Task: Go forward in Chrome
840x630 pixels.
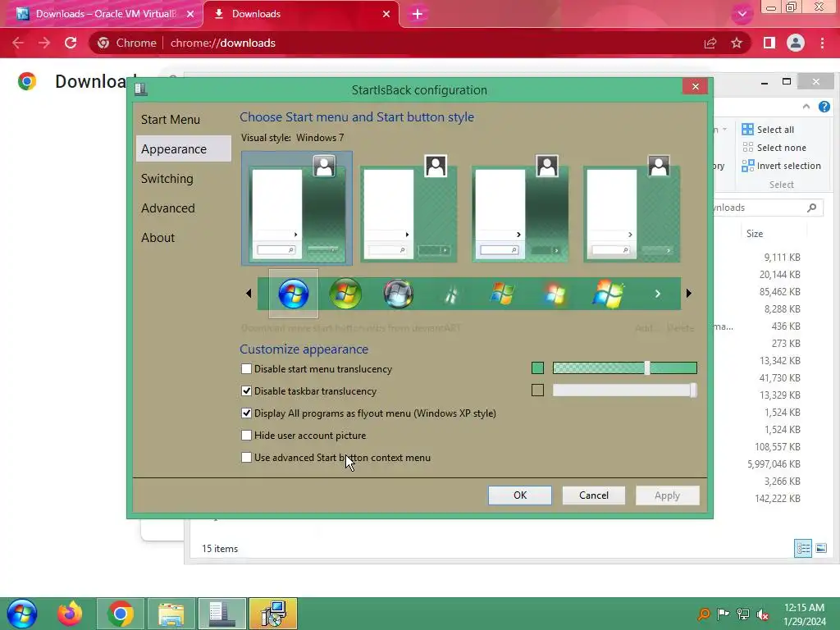Action: point(44,43)
